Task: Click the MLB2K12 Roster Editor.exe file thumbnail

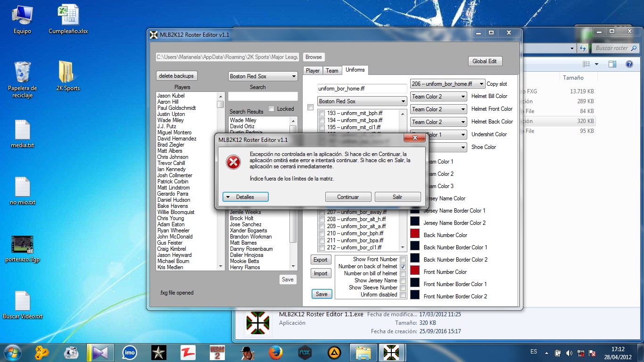Action: [257, 323]
